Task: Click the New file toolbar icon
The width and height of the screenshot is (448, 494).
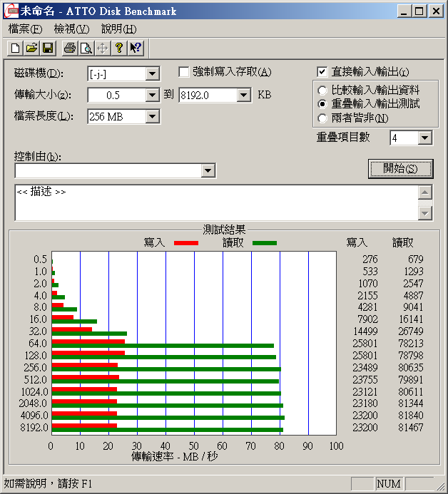Action: 15,48
